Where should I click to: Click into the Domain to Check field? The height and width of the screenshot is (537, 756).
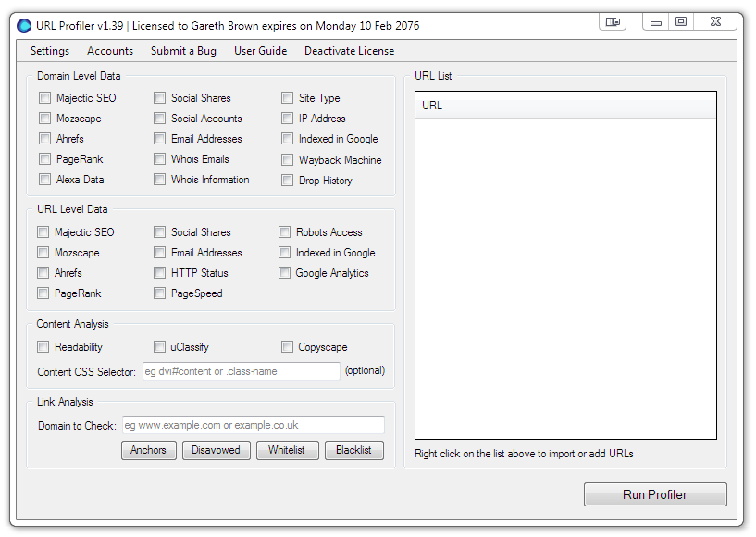tap(254, 425)
